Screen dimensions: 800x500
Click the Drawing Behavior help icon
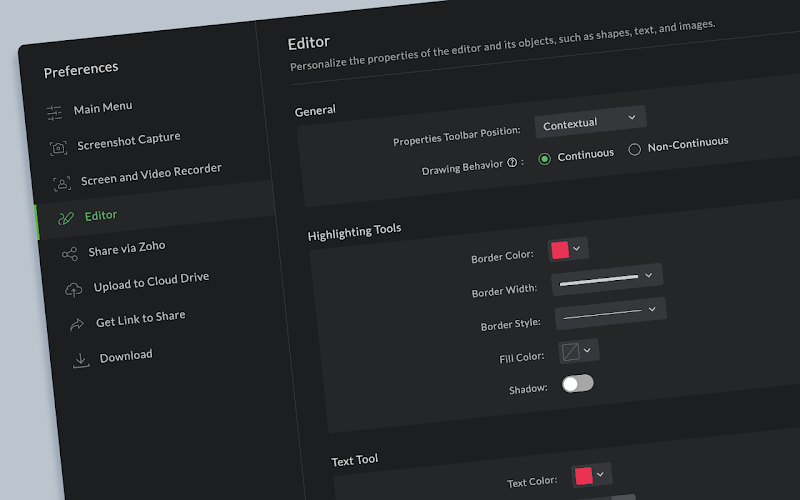(512, 163)
